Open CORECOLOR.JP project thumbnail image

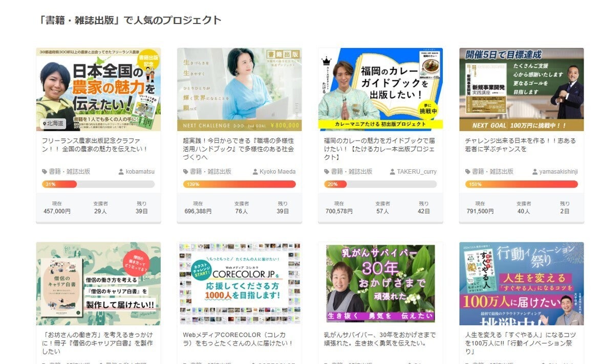coord(240,284)
